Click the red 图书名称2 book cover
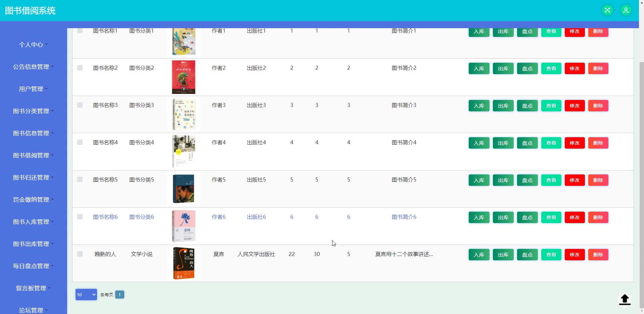Viewport: 644px width, 314px height. 184,77
